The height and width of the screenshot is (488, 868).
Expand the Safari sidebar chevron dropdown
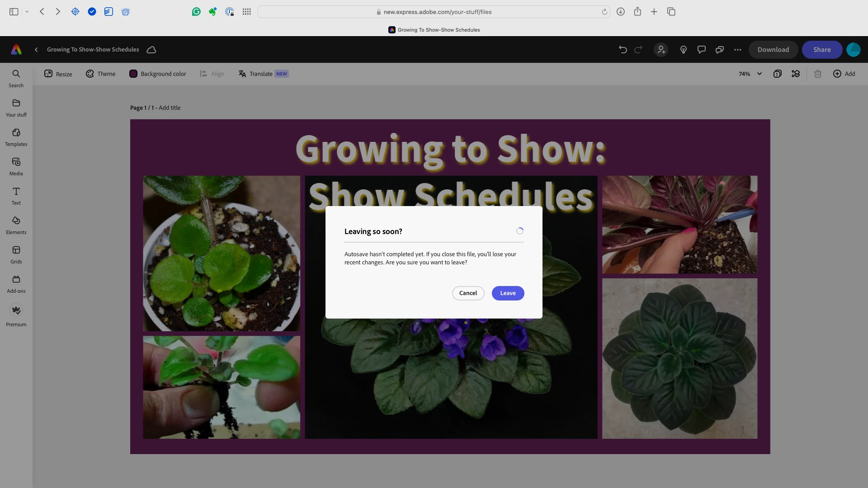[27, 12]
